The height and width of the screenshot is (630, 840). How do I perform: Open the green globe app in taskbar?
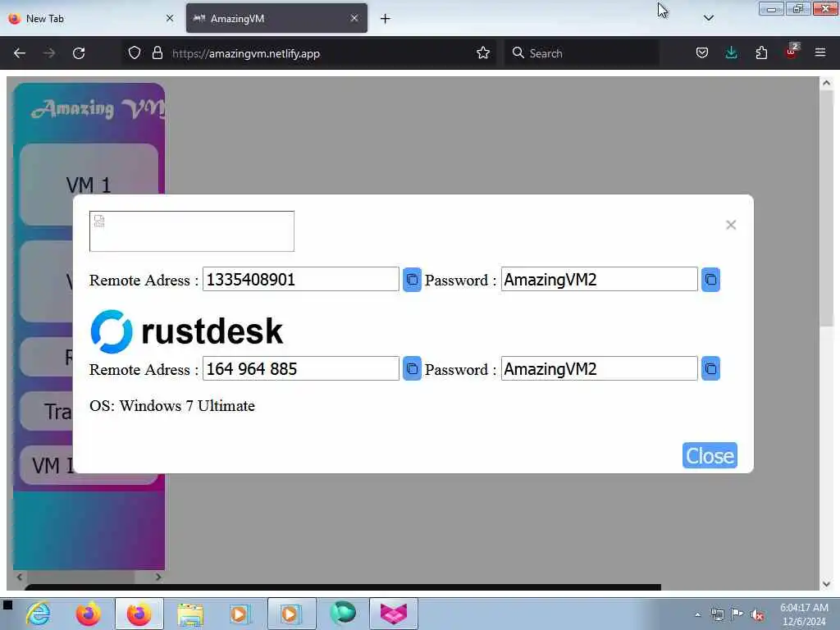[343, 613]
